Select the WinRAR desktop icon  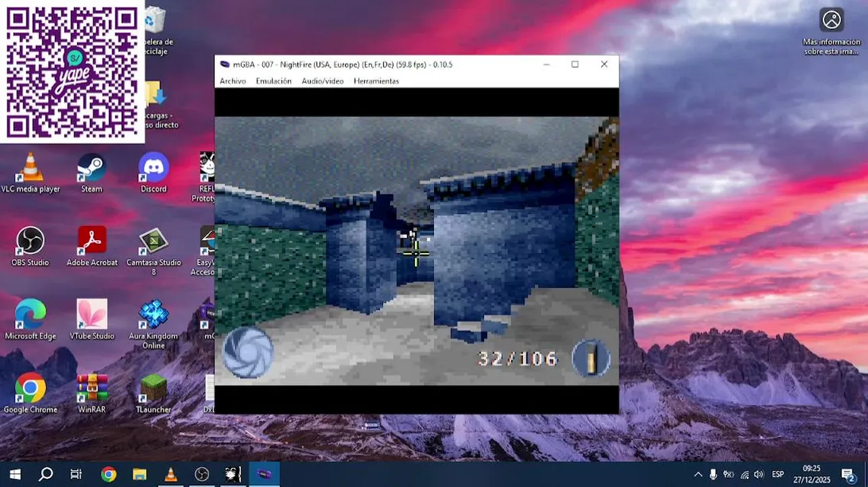92,393
